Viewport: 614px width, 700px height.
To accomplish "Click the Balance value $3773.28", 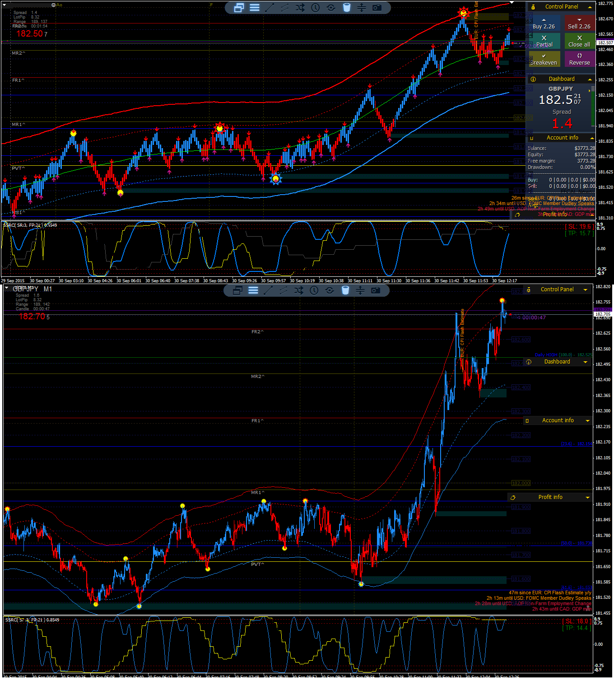I will tap(585, 148).
